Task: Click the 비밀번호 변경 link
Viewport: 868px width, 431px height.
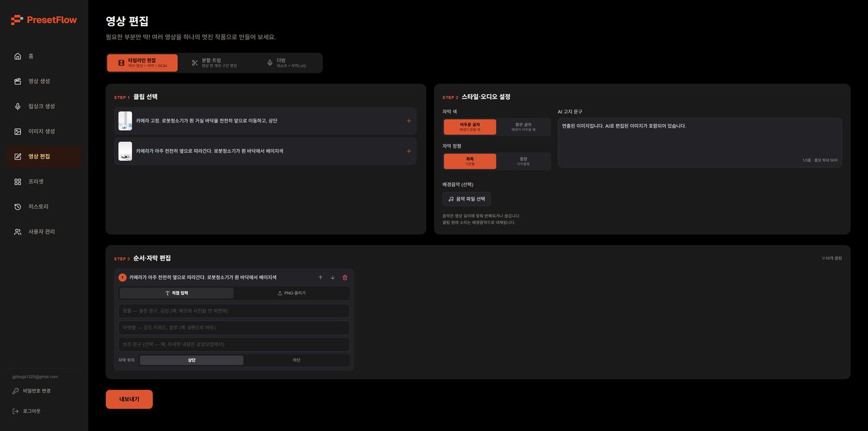Action: pos(32,391)
